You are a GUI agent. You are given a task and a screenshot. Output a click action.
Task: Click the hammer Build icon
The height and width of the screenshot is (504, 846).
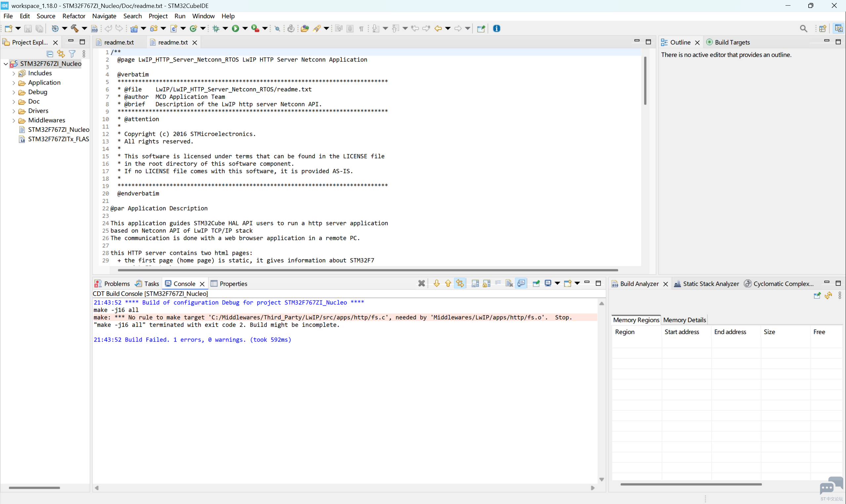75,28
